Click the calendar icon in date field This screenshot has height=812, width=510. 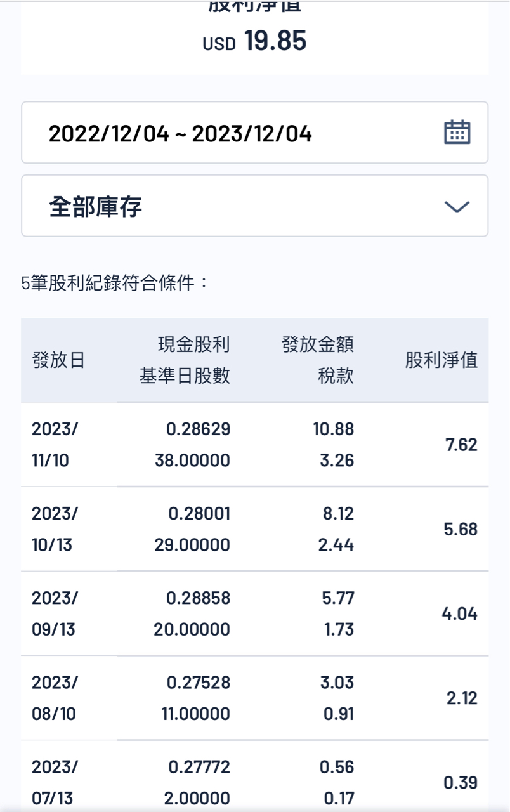coord(457,133)
